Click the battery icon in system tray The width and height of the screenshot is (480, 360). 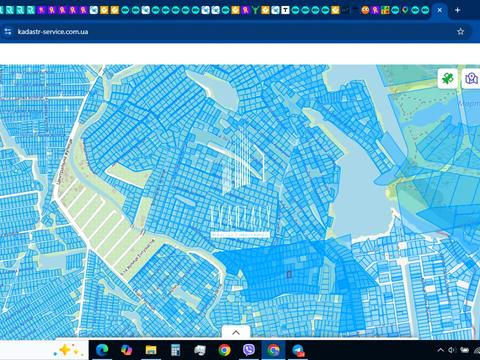point(464,350)
